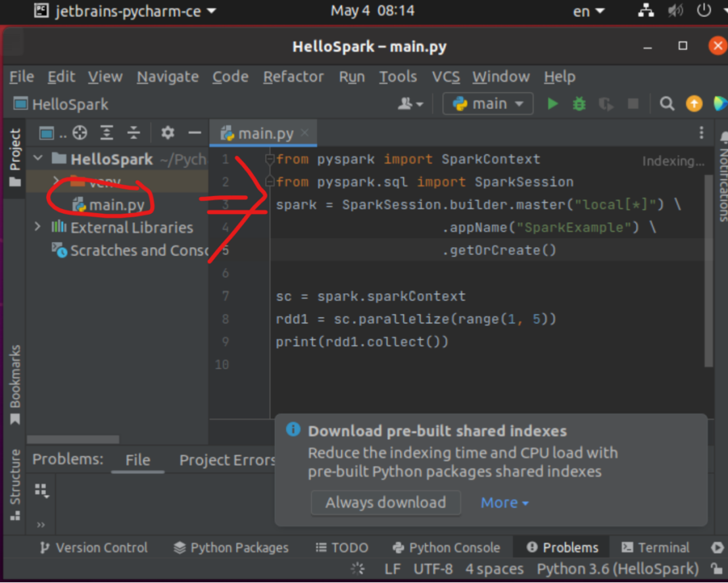Click the locate file crosshair icon
The image size is (728, 583).
coord(80,133)
